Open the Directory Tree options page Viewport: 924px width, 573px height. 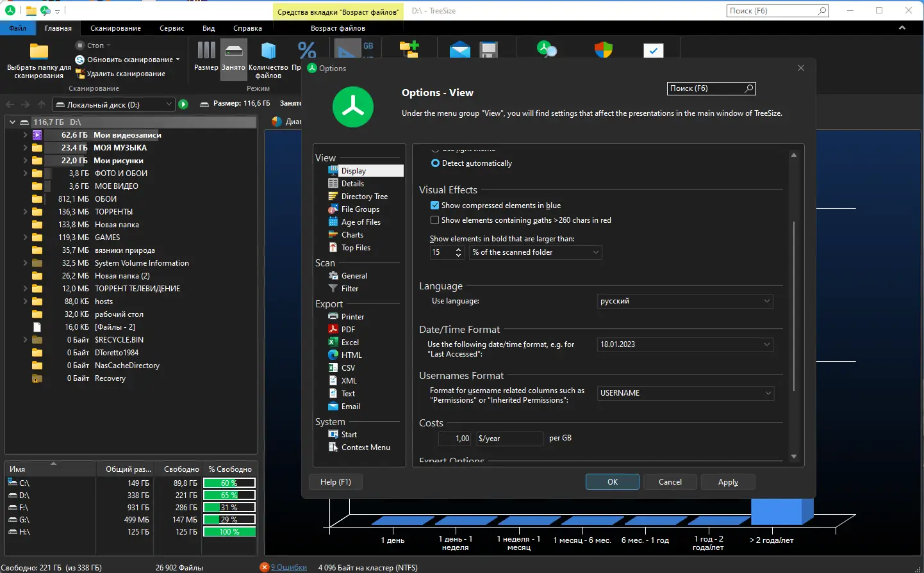364,197
